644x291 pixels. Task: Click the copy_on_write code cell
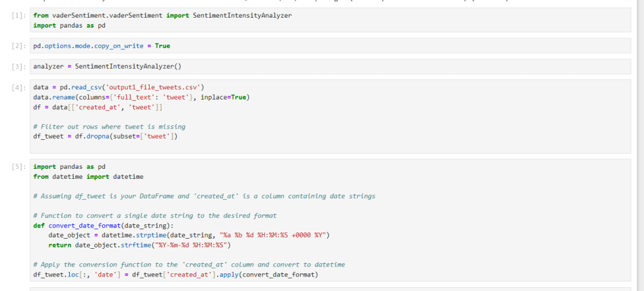click(101, 46)
